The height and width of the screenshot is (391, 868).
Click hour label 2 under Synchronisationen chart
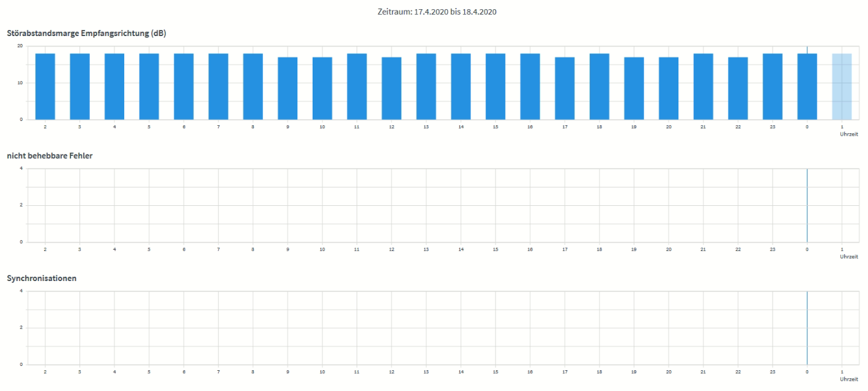[45, 371]
